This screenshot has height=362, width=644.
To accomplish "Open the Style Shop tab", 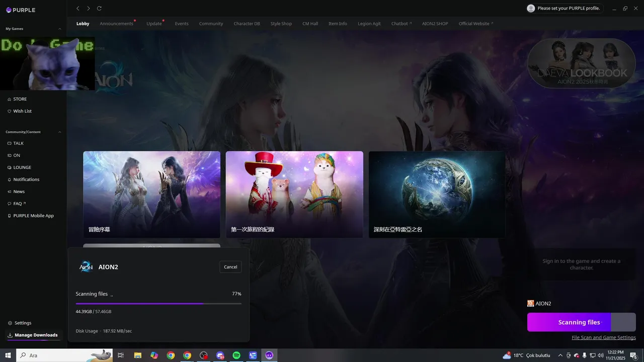I will click(281, 24).
